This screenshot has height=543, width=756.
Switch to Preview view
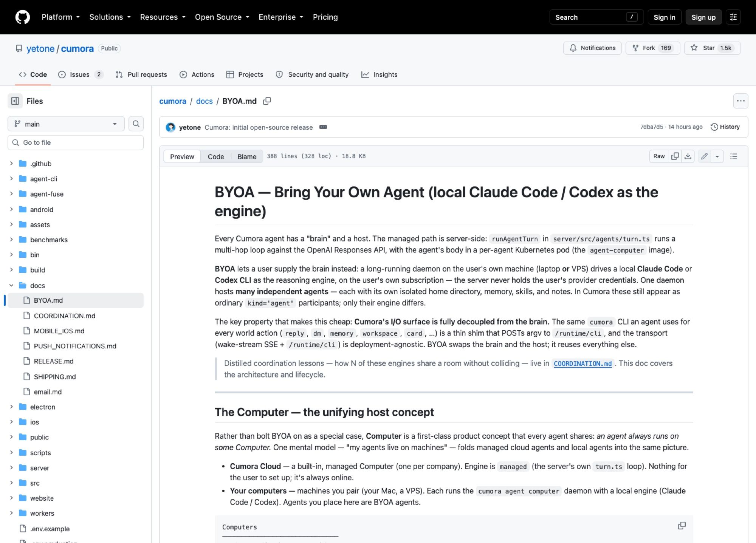click(182, 156)
